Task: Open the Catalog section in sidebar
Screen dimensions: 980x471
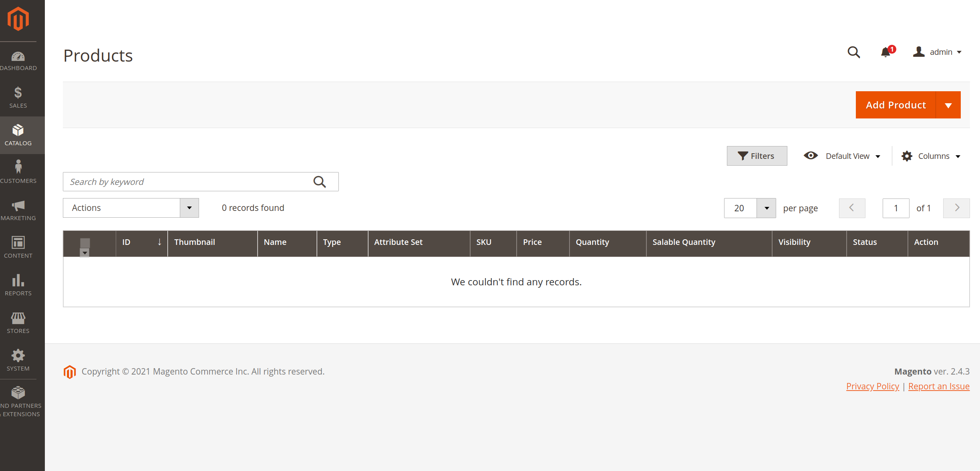Action: click(18, 135)
